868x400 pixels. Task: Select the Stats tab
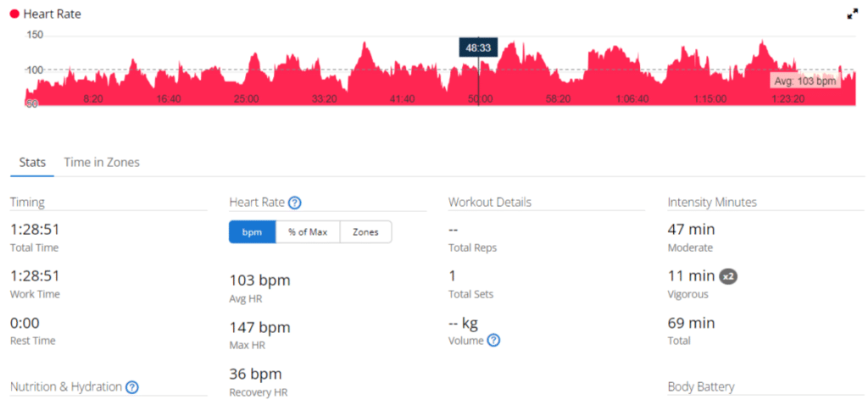[x=32, y=163]
